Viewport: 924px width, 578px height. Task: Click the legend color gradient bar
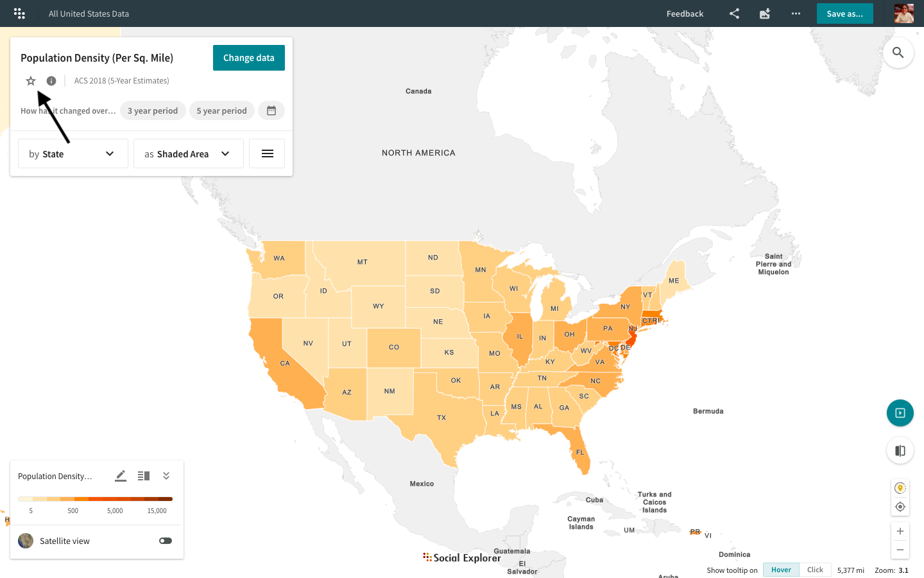click(x=95, y=498)
